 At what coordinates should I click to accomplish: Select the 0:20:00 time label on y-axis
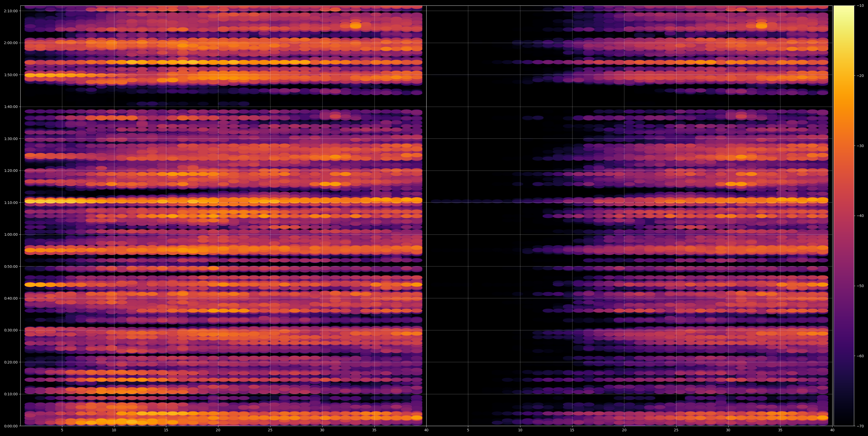pos(11,362)
